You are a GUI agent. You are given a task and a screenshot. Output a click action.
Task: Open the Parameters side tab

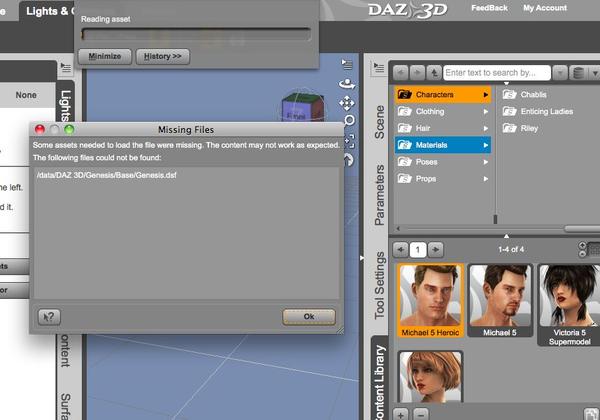(379, 195)
